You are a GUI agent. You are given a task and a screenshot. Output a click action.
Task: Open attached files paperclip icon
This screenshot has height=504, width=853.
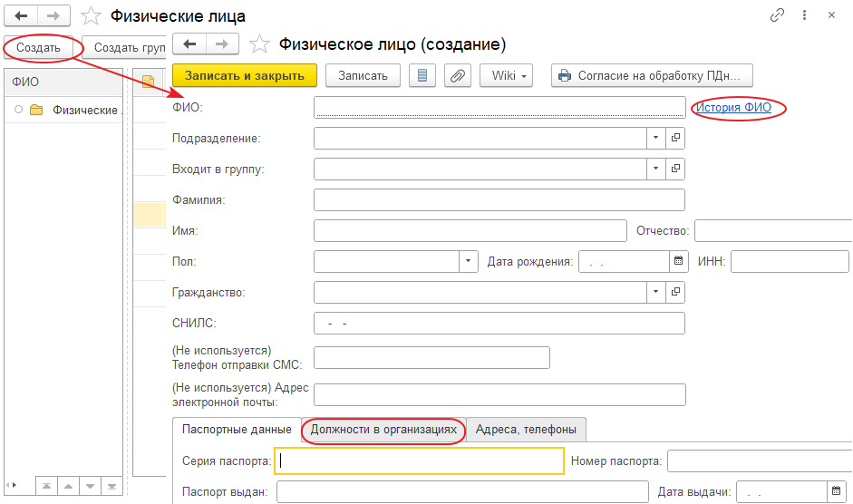point(458,75)
